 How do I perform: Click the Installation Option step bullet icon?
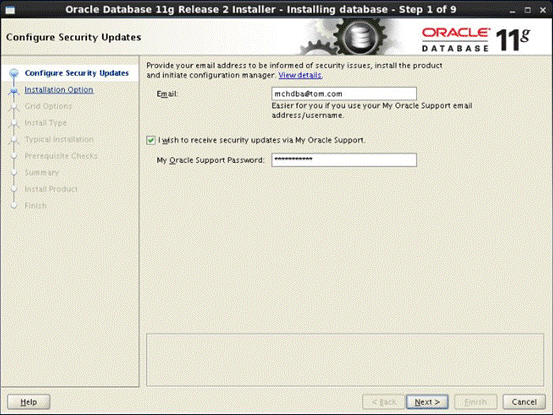[x=14, y=91]
